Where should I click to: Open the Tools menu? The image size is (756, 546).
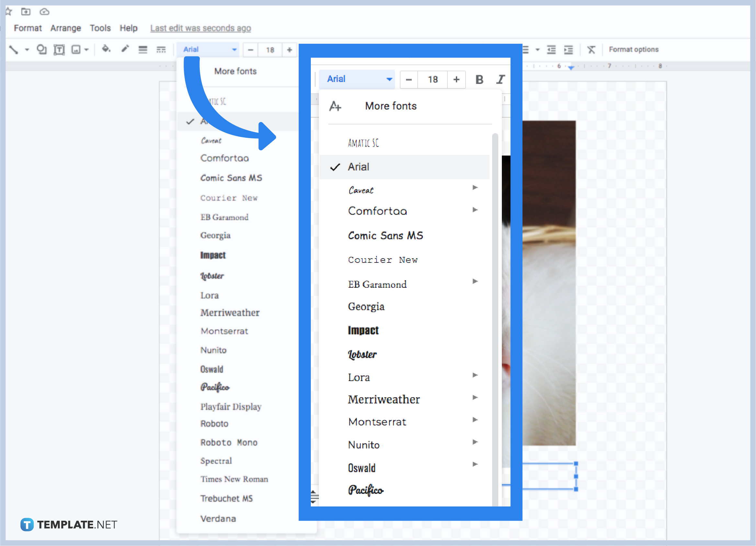[x=100, y=28]
